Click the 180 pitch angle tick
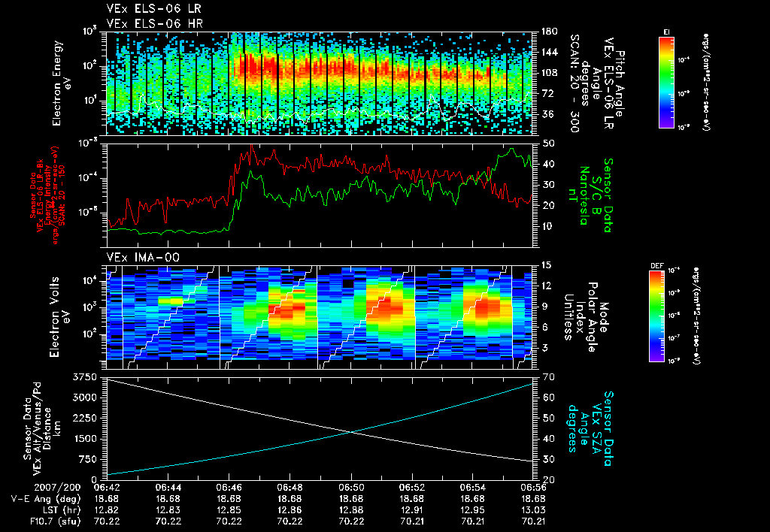The width and height of the screenshot is (770, 532). 550,32
